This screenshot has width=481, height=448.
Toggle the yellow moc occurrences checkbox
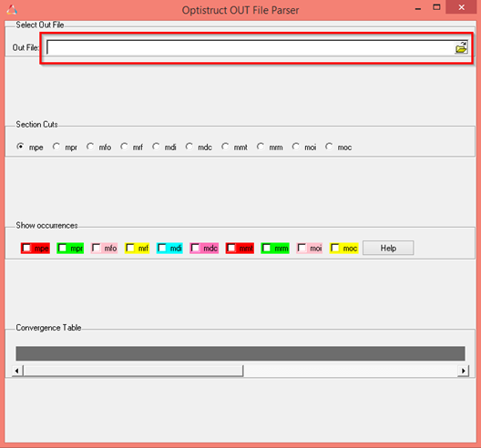click(x=335, y=248)
